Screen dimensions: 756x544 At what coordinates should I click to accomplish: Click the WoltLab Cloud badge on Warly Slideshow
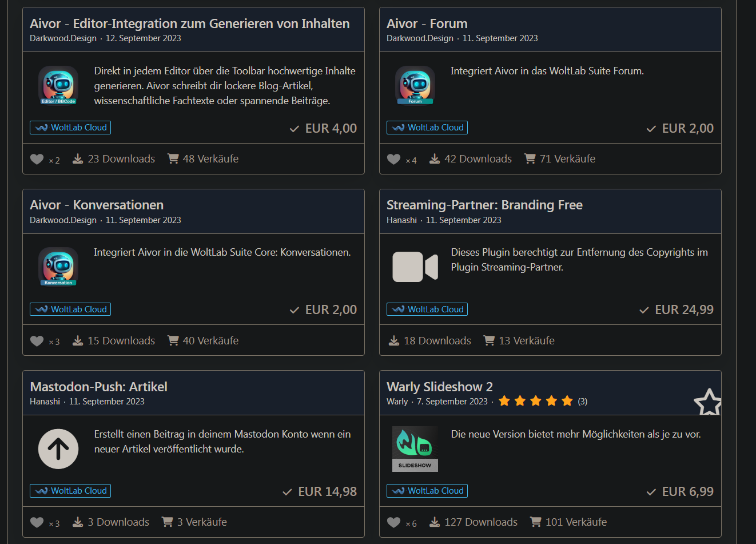point(427,491)
